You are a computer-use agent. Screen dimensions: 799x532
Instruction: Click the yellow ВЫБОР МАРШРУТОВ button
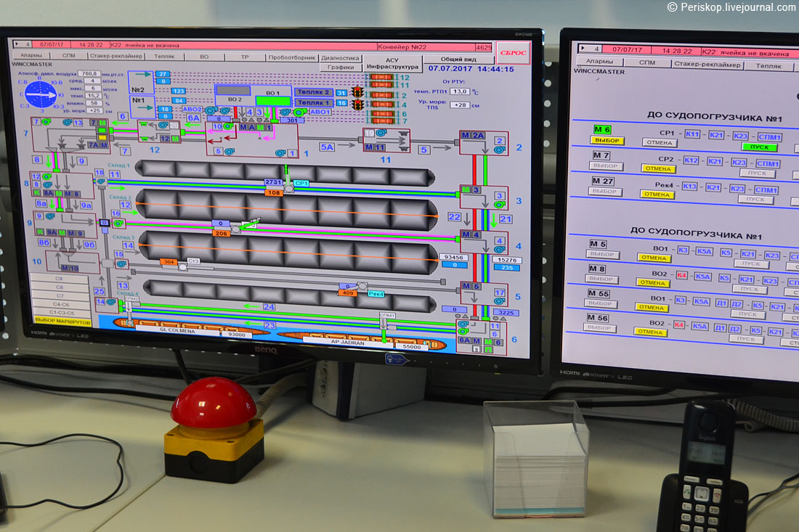click(x=62, y=322)
